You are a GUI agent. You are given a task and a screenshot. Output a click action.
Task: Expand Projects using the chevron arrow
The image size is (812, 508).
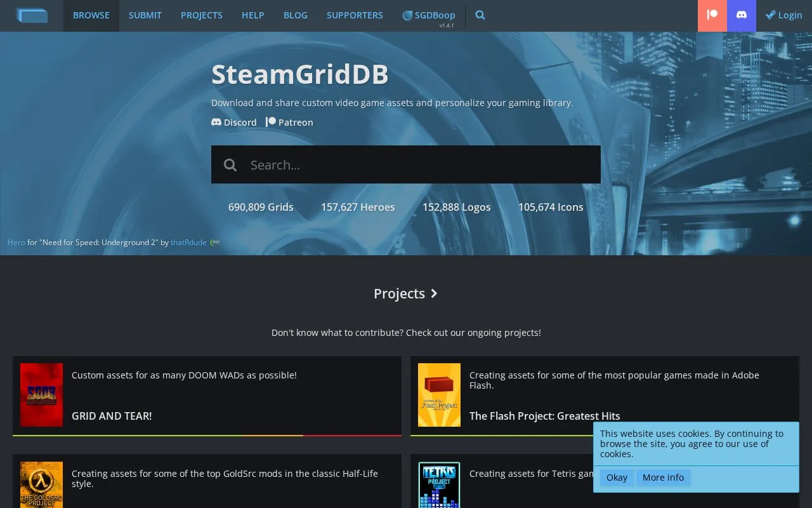(434, 293)
